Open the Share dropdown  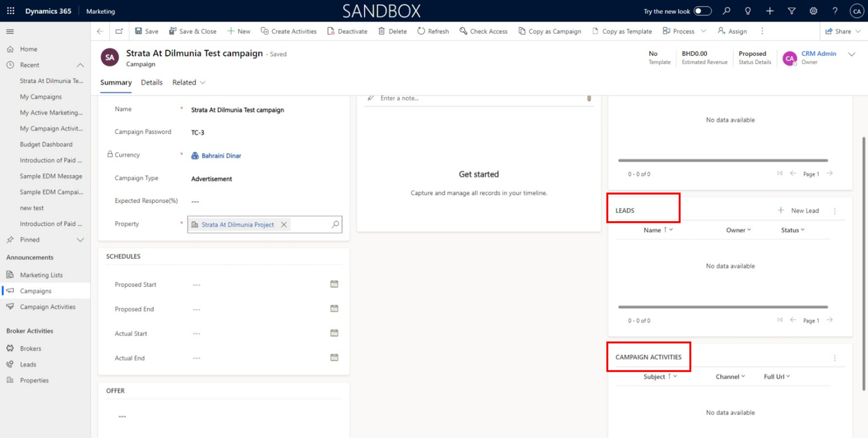(x=843, y=31)
